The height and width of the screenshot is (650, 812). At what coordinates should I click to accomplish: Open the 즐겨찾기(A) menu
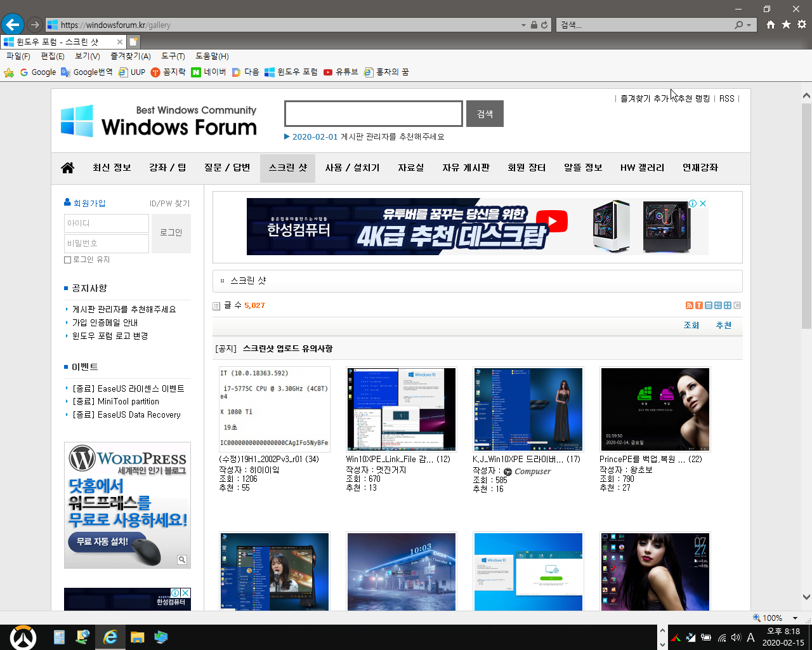tap(131, 56)
